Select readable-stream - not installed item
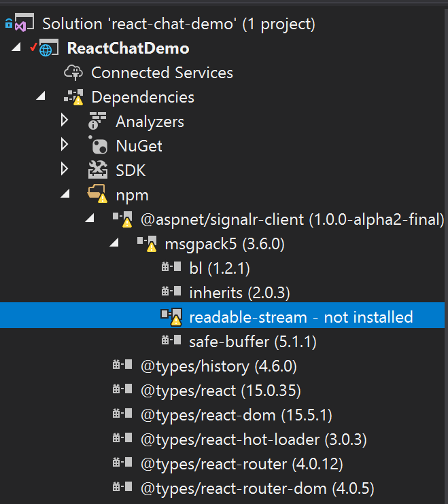 [222, 315]
